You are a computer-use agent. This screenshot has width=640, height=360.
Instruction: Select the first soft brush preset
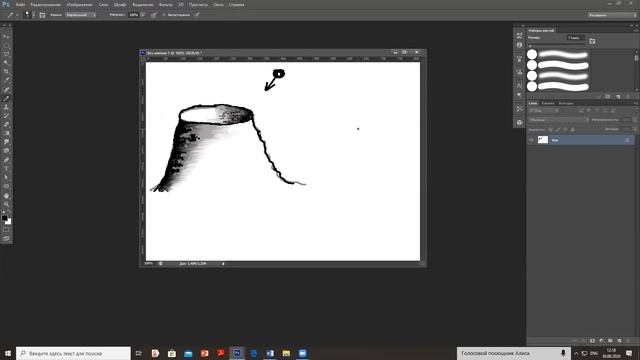pyautogui.click(x=558, y=54)
